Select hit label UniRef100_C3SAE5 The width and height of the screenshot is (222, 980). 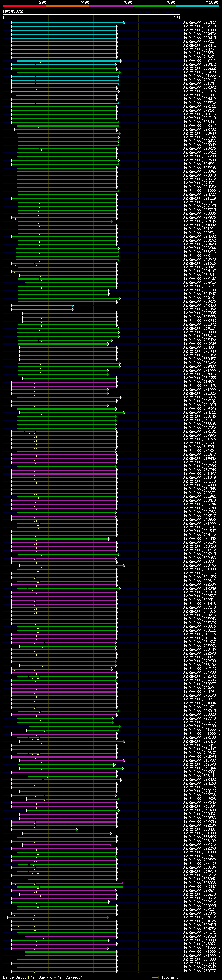[x=199, y=397]
